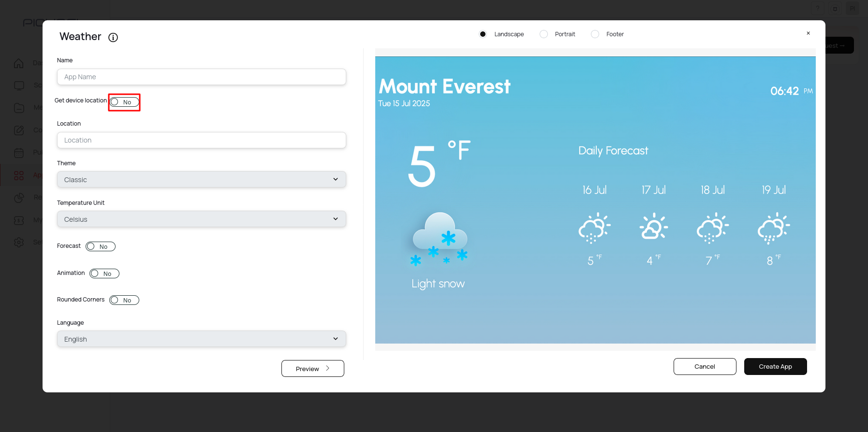Image resolution: width=868 pixels, height=432 pixels.
Task: Click into the Location text field
Action: coord(201,140)
